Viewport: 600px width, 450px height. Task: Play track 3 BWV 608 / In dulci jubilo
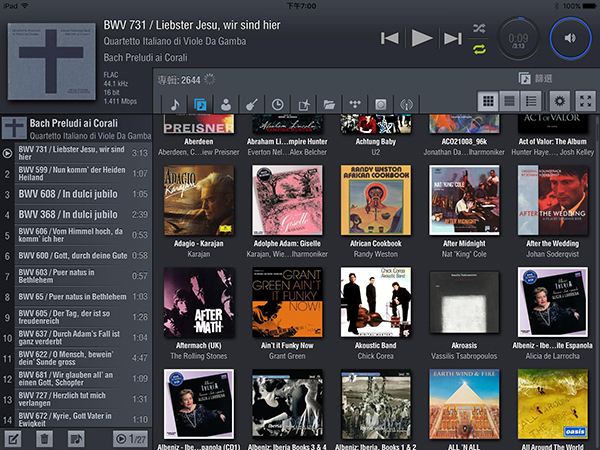pyautogui.click(x=76, y=194)
